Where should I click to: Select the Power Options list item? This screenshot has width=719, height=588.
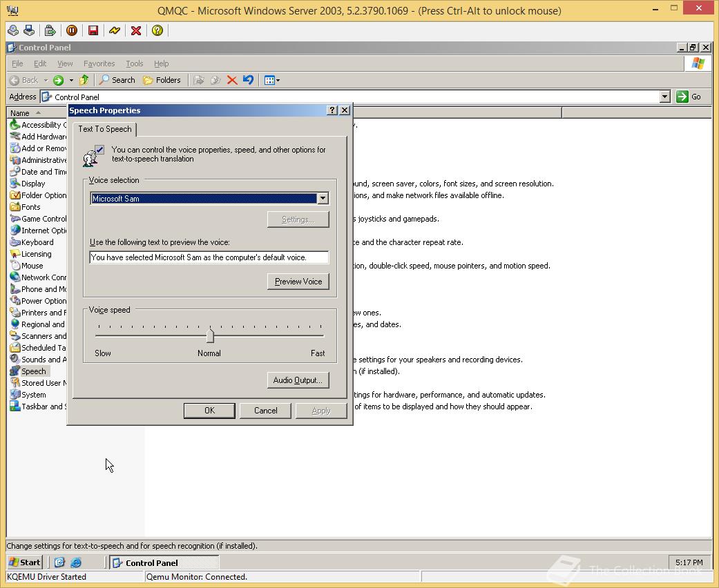pyautogui.click(x=37, y=301)
